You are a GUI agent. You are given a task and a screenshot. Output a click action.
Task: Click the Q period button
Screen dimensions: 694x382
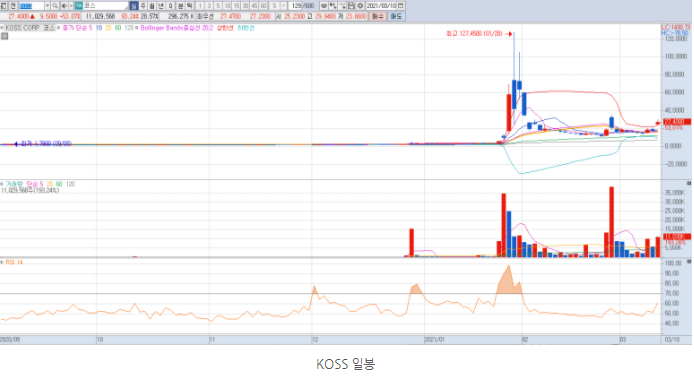(x=170, y=6)
